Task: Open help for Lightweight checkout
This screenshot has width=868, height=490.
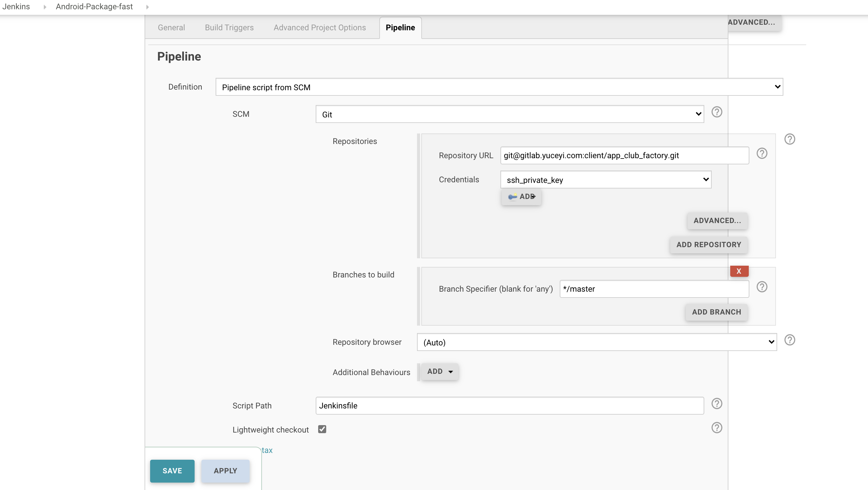Action: [x=716, y=428]
